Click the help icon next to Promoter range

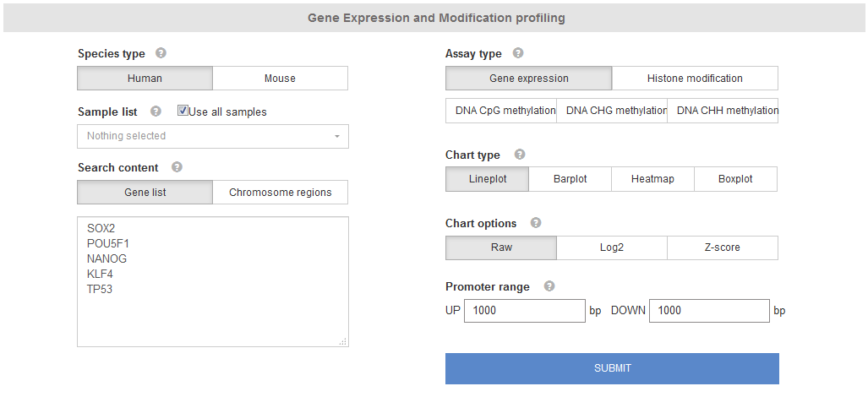coord(549,286)
